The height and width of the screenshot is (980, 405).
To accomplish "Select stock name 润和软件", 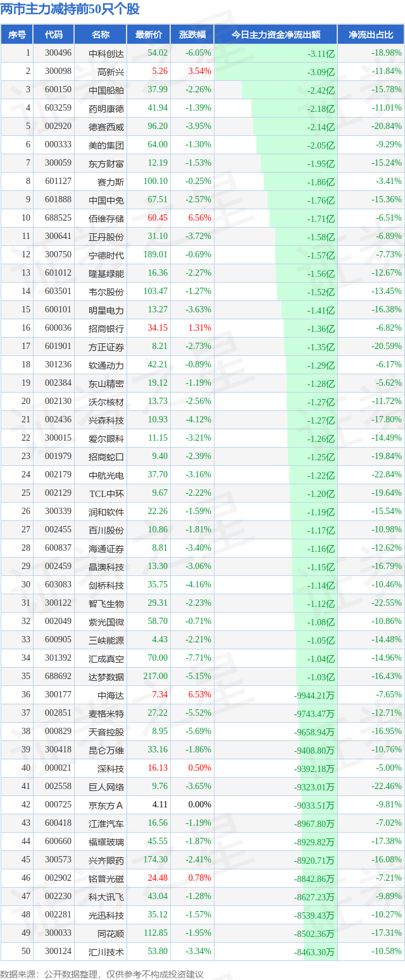I will 106,511.
